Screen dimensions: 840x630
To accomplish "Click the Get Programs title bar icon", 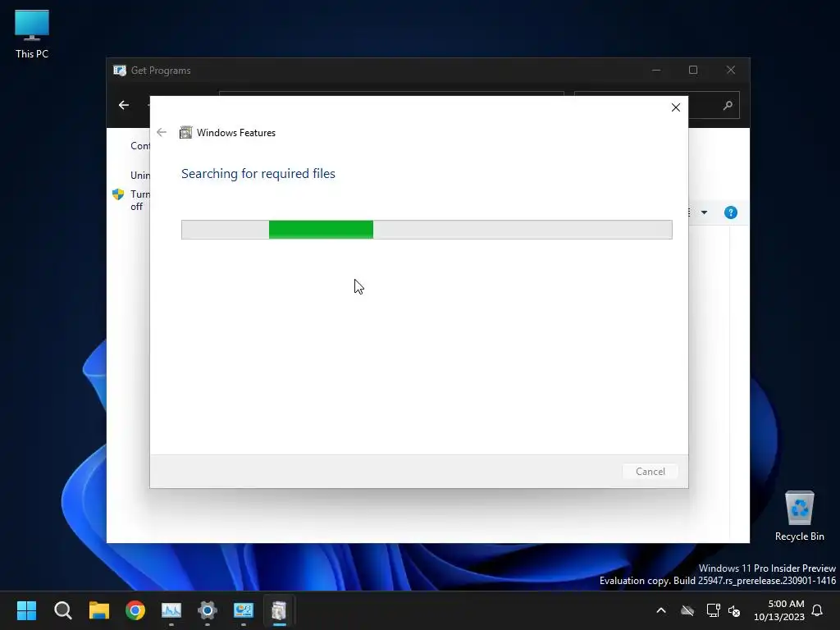I will [120, 71].
